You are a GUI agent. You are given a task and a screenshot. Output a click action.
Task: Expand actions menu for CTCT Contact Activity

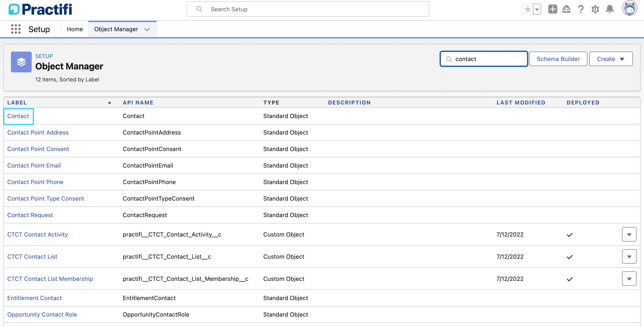pyautogui.click(x=629, y=234)
